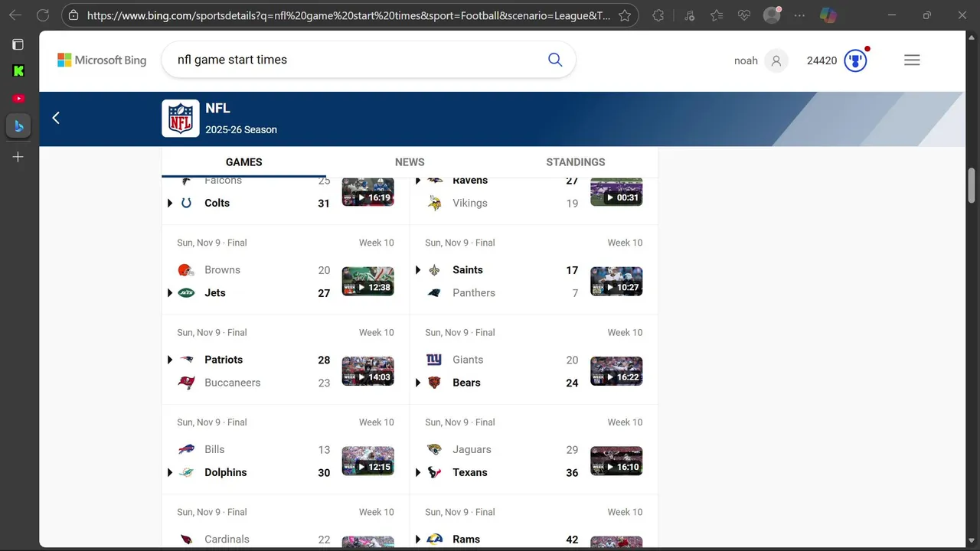This screenshot has width=980, height=551.
Task: Click the Jets score 27
Action: pos(324,293)
